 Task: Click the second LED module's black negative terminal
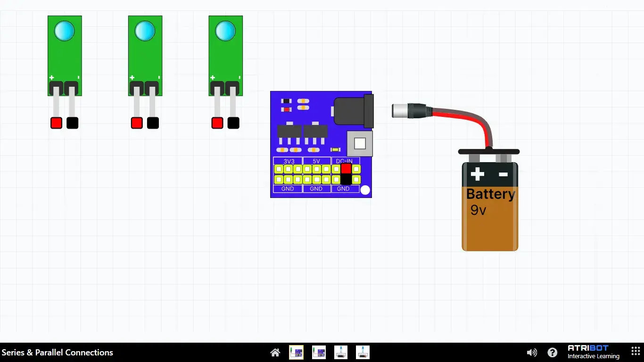coord(153,123)
